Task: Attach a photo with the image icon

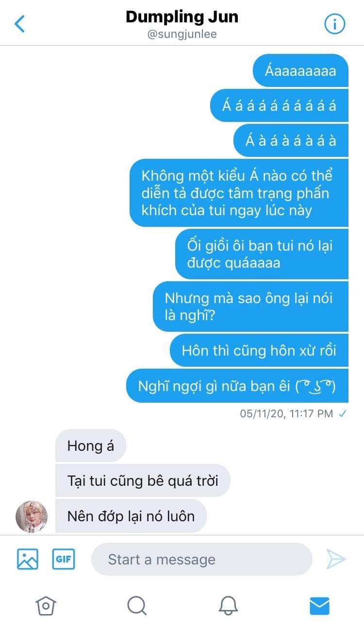Action: tap(28, 559)
